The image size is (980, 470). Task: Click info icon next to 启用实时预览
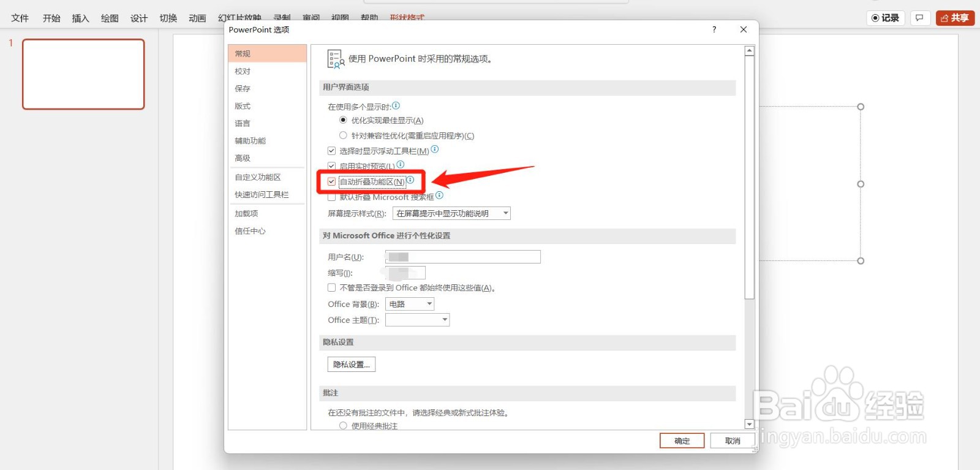click(x=401, y=164)
